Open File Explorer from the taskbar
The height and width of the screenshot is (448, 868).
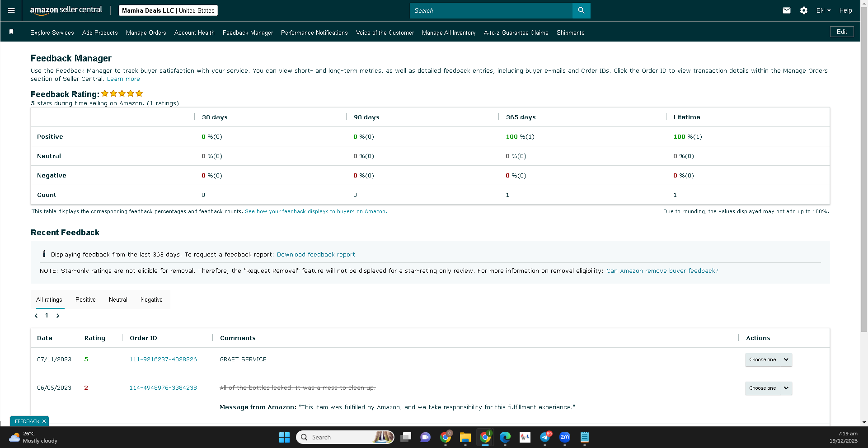pyautogui.click(x=465, y=437)
